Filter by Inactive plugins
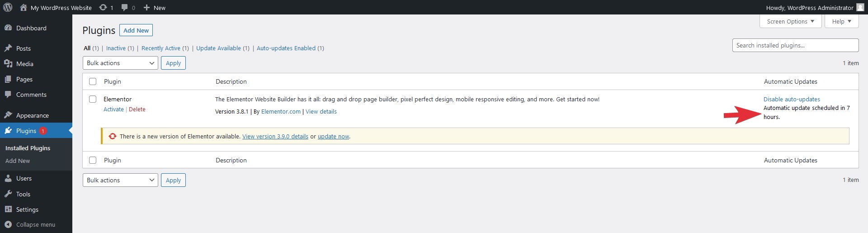Viewport: 868px width, 233px height. 116,48
